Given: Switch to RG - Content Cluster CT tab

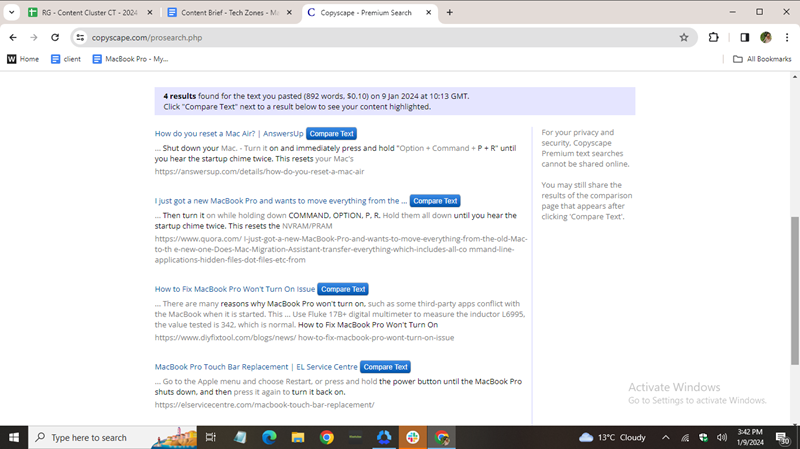Looking at the screenshot, I should coord(89,12).
